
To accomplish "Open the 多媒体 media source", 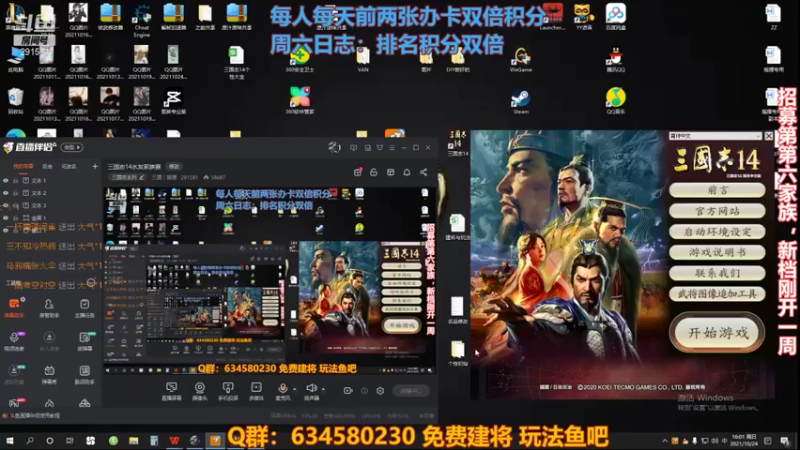I will tap(256, 391).
